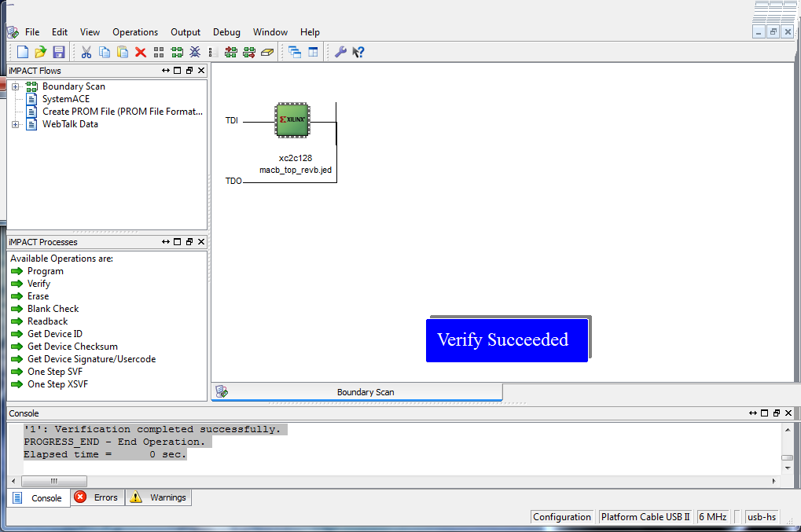Image resolution: width=801 pixels, height=532 pixels.
Task: Click the Tile windows toolbar icon
Action: pos(313,52)
